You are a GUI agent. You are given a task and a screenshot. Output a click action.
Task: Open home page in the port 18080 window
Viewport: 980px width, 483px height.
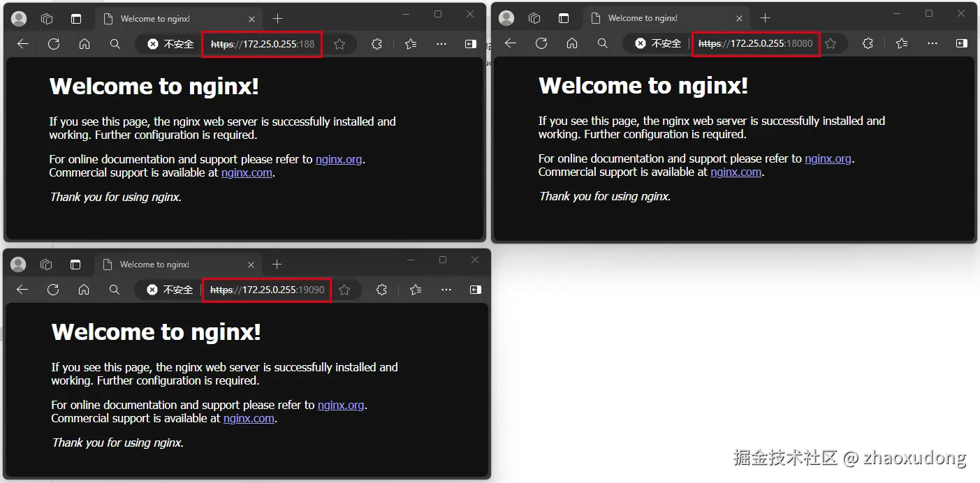tap(572, 43)
